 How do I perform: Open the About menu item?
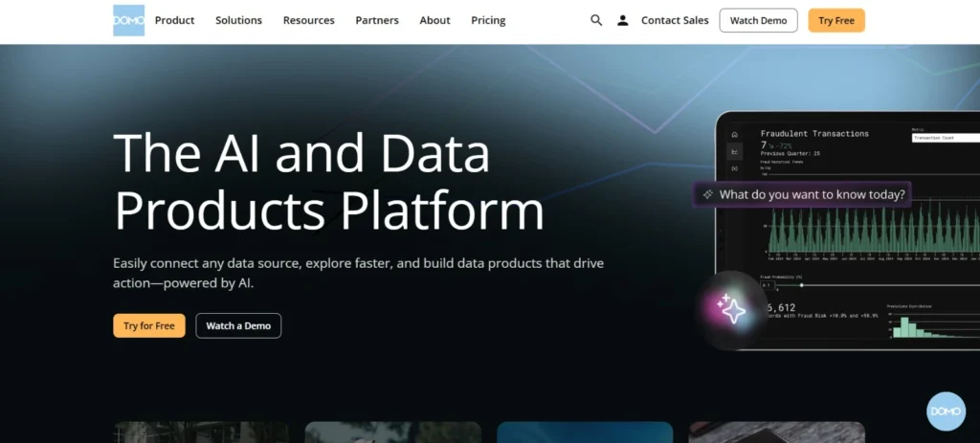pos(434,20)
